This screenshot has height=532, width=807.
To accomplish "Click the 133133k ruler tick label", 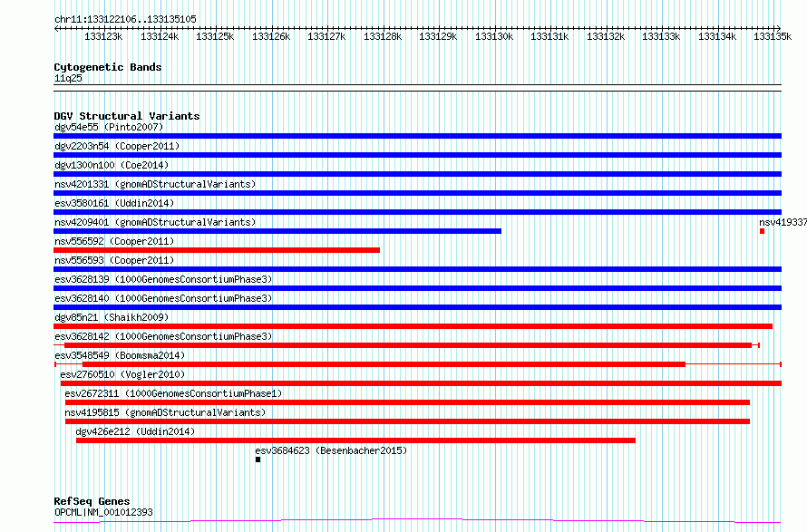I will pos(661,36).
